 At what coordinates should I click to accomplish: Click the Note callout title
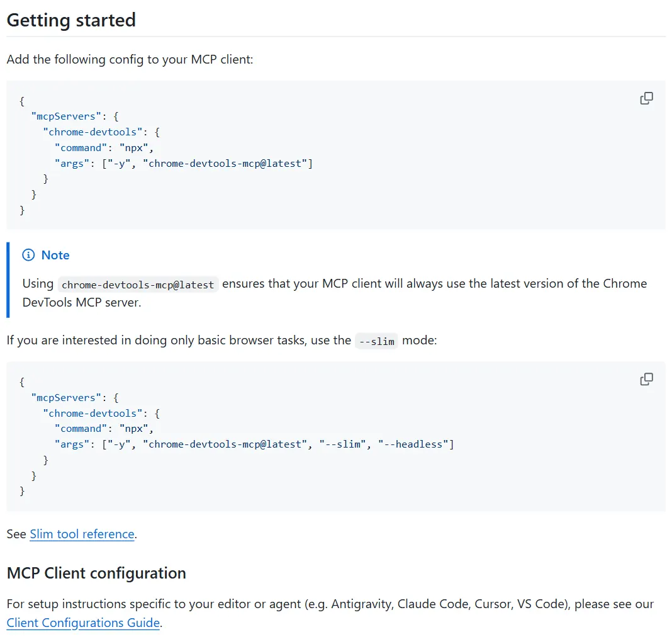point(55,255)
